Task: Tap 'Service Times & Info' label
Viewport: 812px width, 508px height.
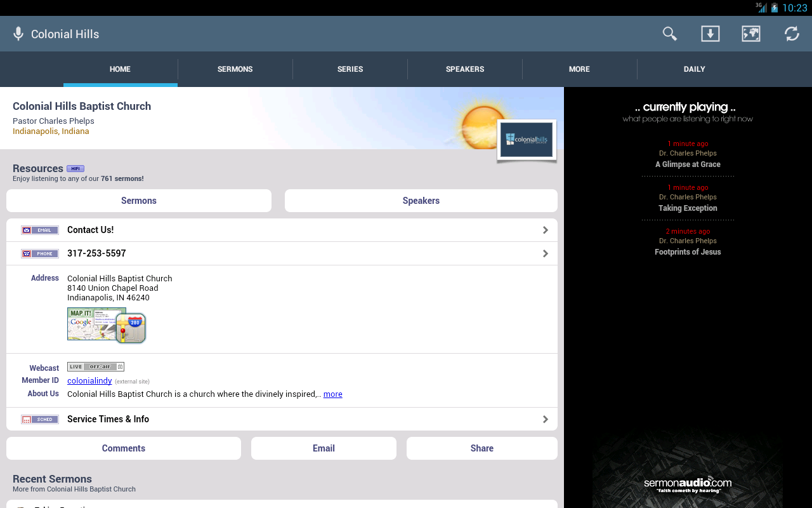Action: coord(108,419)
